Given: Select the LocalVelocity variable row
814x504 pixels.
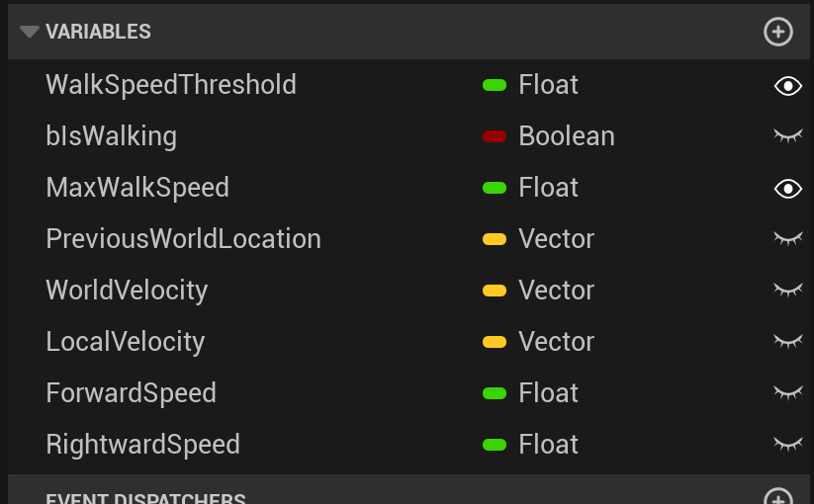Looking at the screenshot, I should click(126, 342).
